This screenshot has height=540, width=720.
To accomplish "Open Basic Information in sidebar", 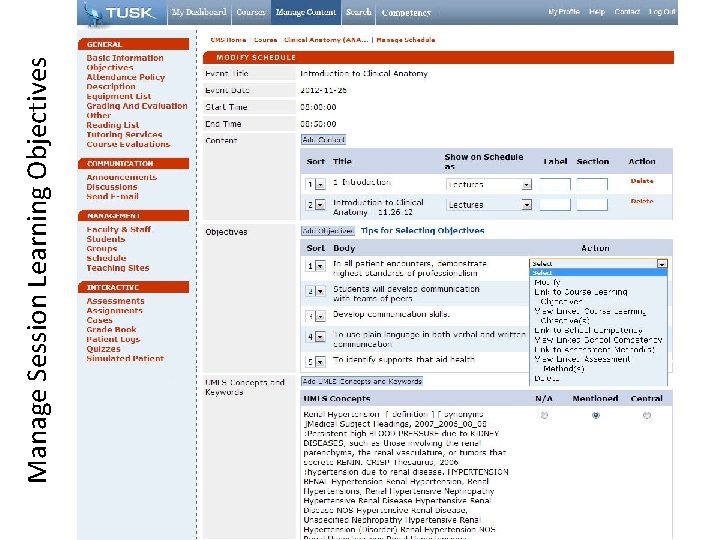I will [x=125, y=58].
